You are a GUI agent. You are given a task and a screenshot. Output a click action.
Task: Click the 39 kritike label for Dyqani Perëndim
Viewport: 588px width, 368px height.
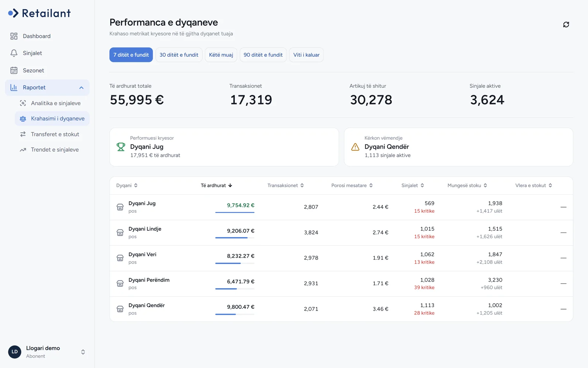click(x=424, y=288)
